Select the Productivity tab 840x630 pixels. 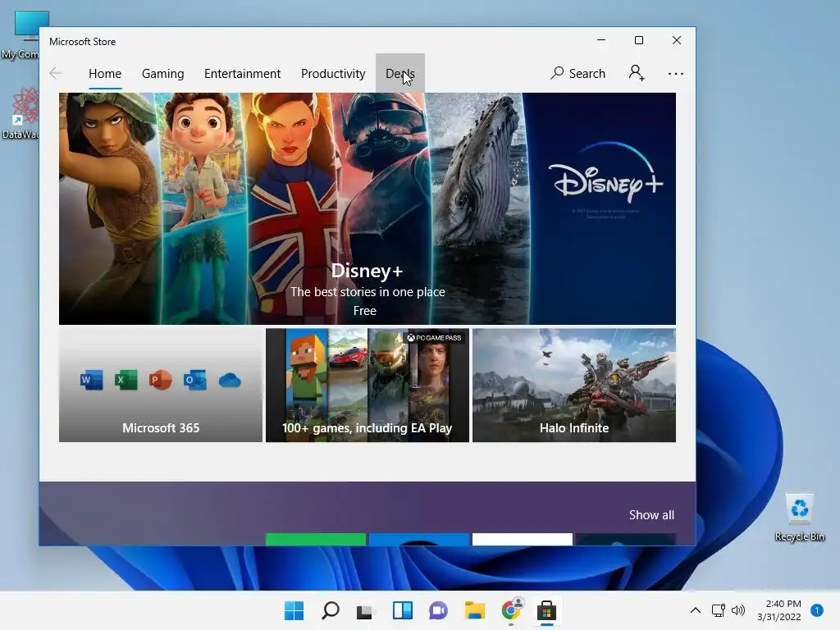[333, 73]
